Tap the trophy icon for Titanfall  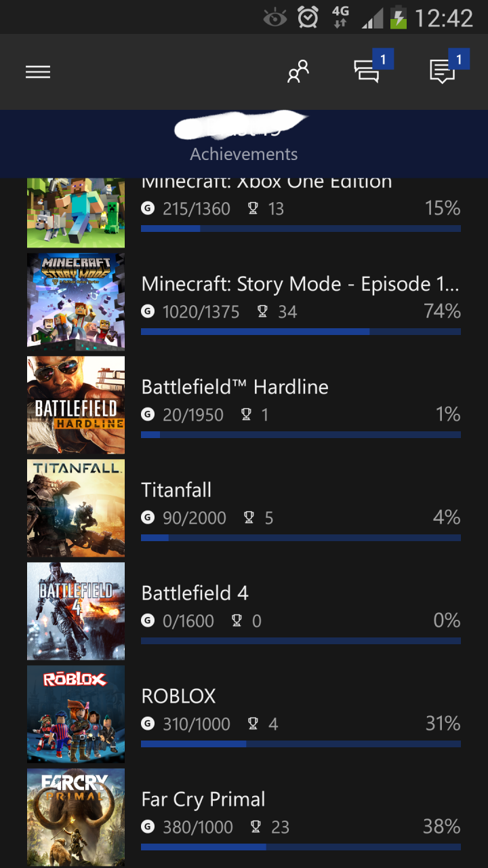pos(249,518)
